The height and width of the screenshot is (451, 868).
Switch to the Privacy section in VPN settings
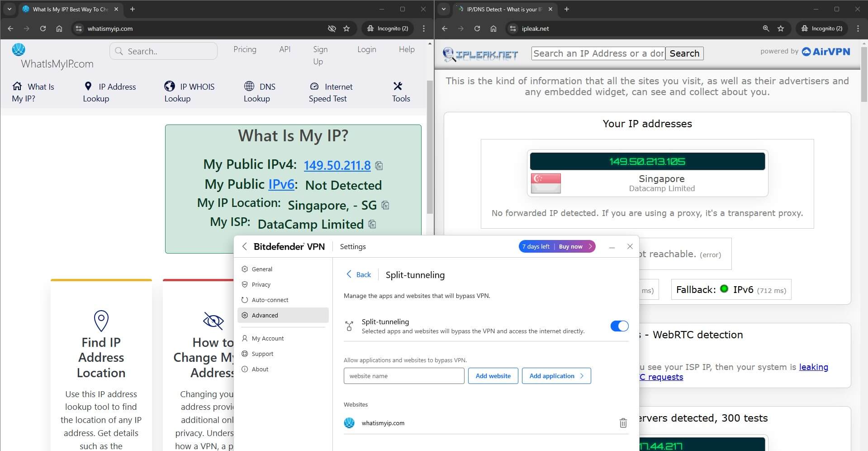tap(261, 284)
